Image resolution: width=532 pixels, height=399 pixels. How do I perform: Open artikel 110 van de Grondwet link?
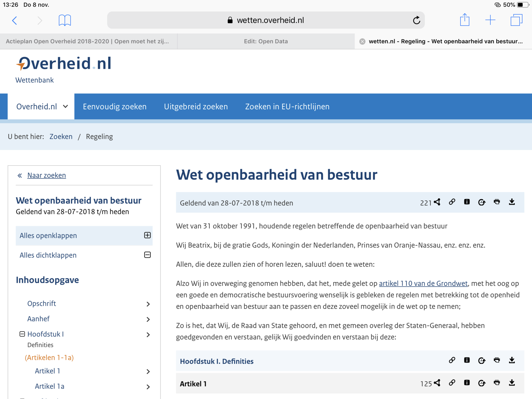(423, 283)
